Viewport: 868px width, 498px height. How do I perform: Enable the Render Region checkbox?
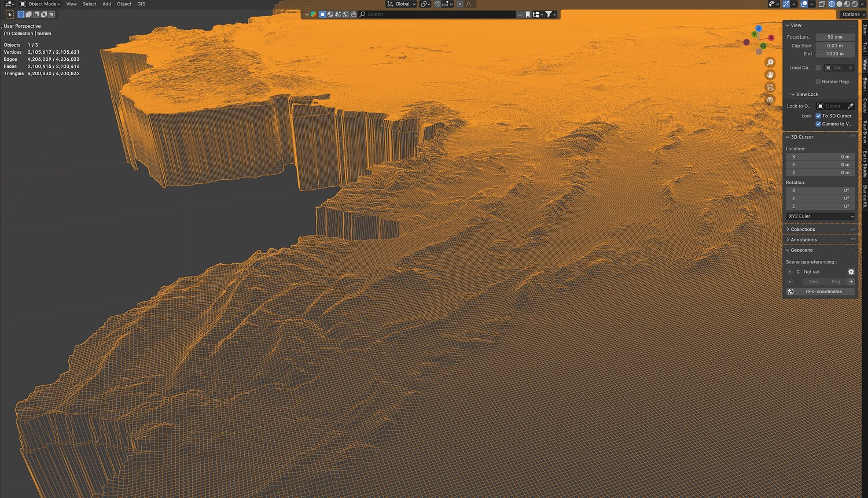pyautogui.click(x=818, y=82)
